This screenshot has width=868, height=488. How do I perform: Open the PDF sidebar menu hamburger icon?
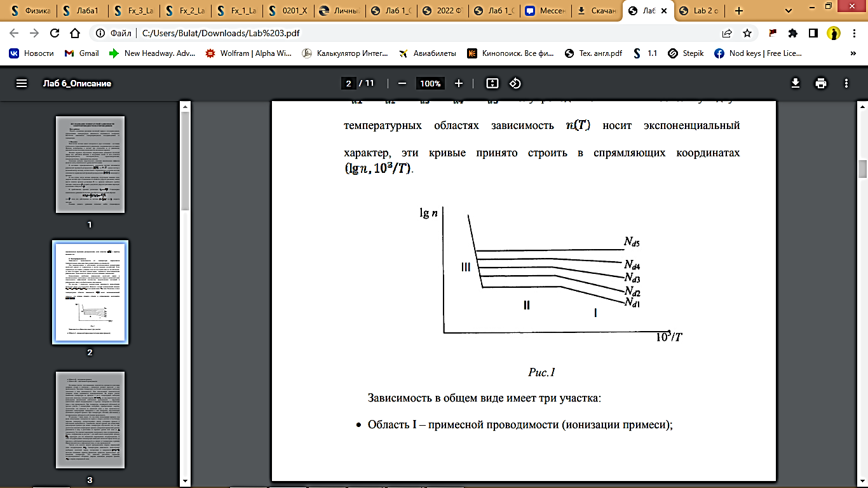[22, 83]
